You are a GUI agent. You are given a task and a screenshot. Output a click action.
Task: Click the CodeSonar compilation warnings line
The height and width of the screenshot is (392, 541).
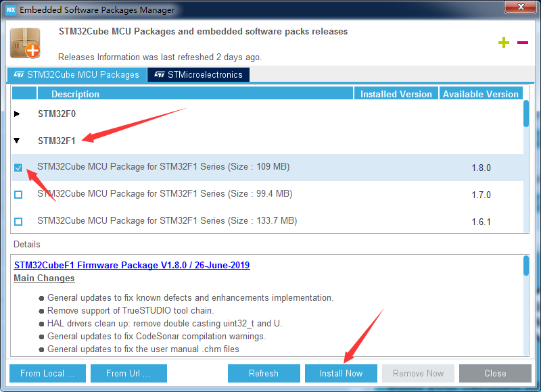click(157, 336)
